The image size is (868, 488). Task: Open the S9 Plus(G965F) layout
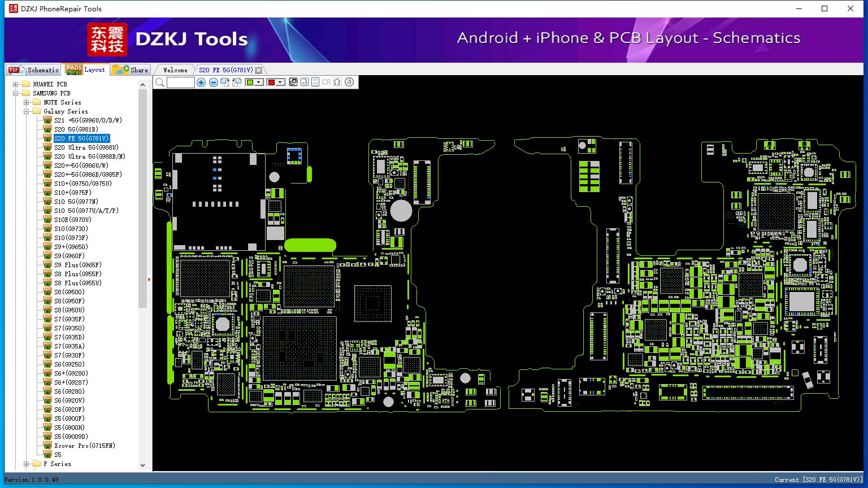78,265
